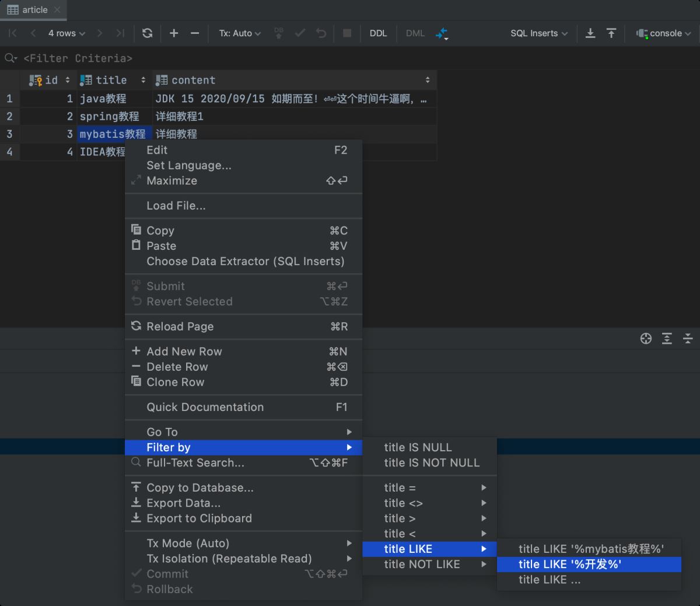
Task: Open the console dropdown
Action: point(664,33)
